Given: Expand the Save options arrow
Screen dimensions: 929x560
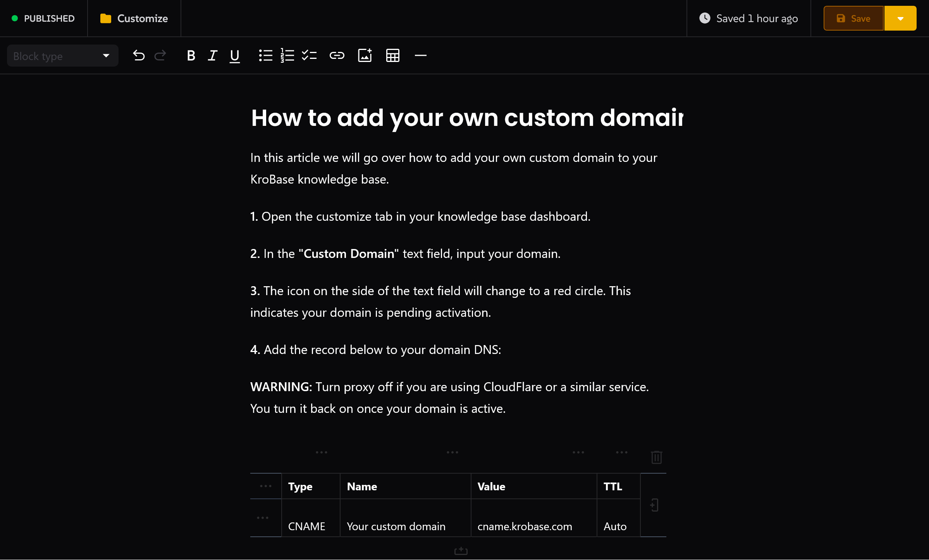Looking at the screenshot, I should point(900,19).
